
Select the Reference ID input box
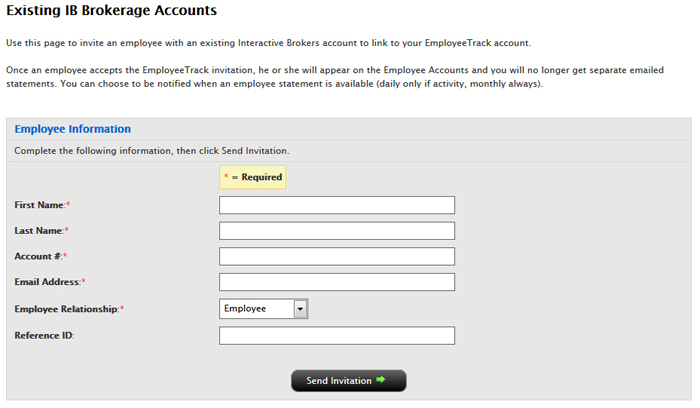[x=337, y=336]
